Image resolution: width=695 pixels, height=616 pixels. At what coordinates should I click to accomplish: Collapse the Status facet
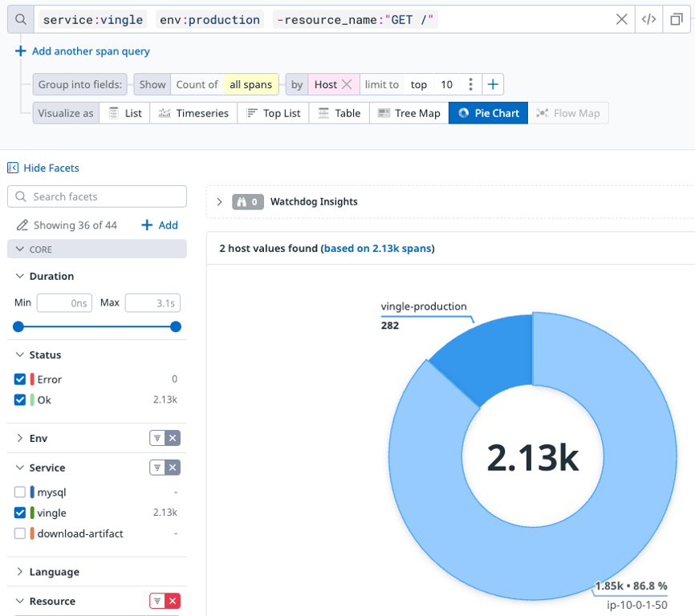coord(19,355)
